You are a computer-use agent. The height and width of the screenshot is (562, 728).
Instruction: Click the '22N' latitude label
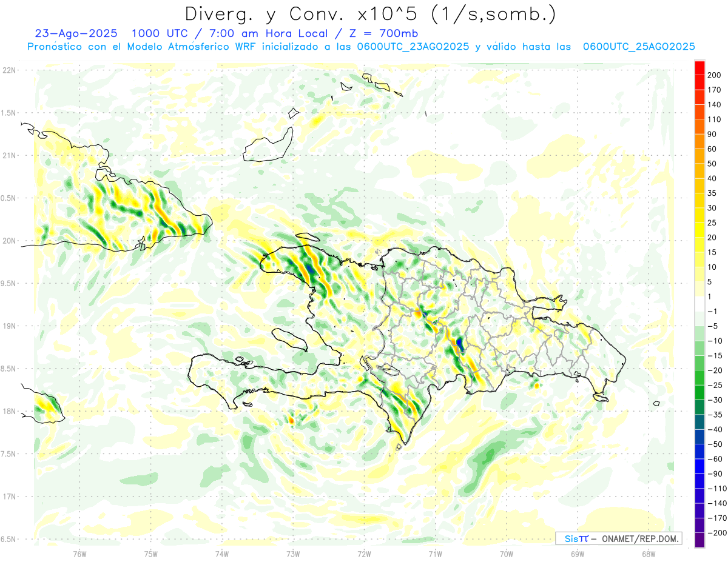(9, 70)
